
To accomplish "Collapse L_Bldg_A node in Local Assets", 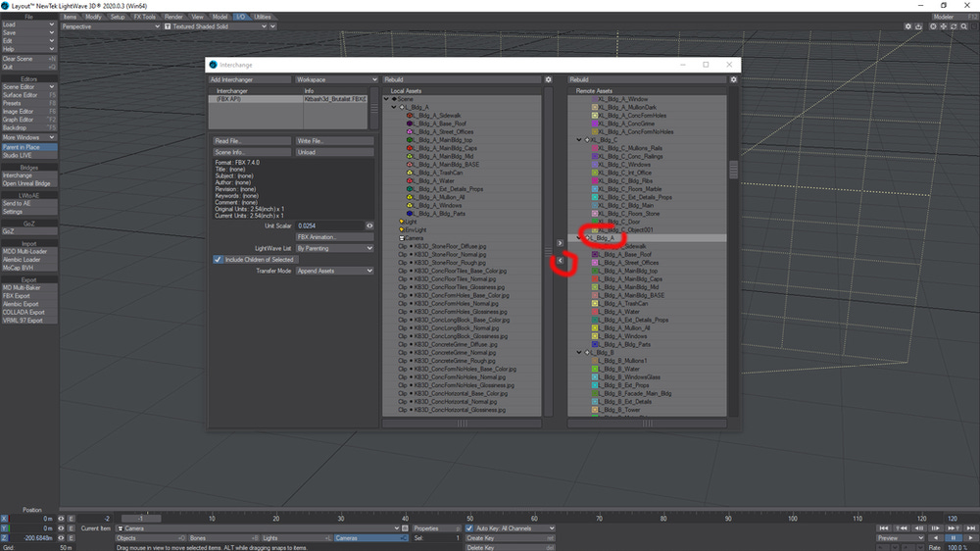I will tap(394, 107).
